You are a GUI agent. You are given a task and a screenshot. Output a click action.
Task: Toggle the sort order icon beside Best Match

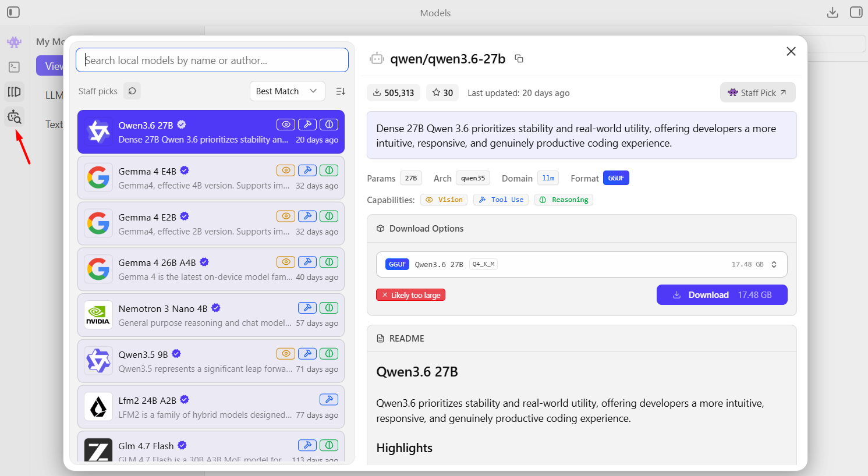[x=341, y=91]
